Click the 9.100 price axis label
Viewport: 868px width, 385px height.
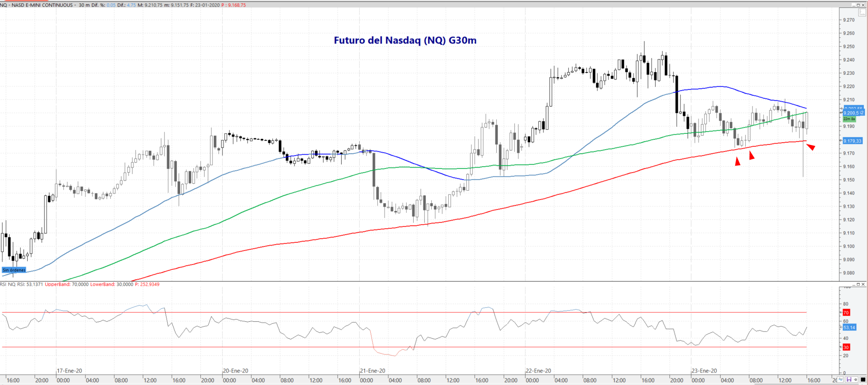[x=849, y=247]
